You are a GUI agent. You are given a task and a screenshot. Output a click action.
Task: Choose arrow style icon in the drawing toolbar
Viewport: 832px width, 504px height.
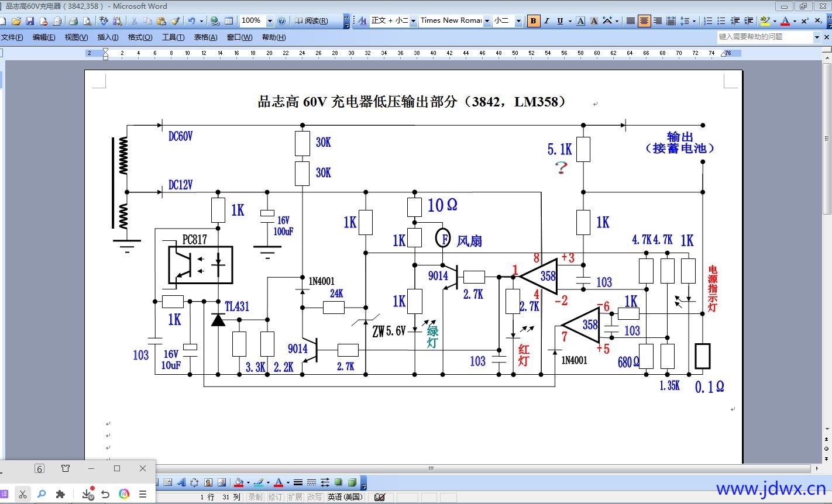(325, 482)
